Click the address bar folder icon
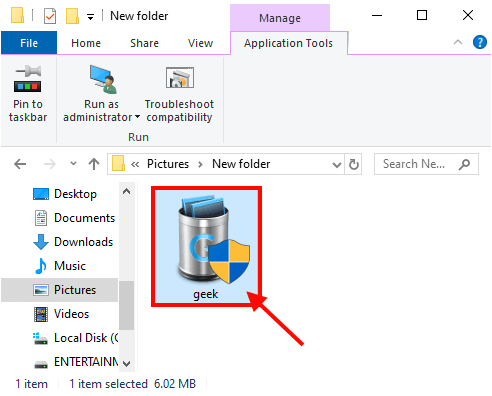492x396 pixels. (x=118, y=164)
